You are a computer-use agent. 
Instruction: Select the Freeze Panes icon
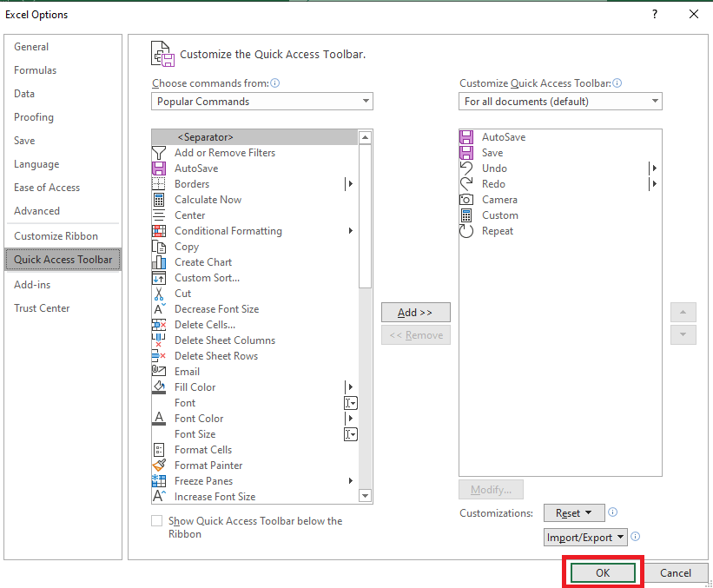click(159, 481)
